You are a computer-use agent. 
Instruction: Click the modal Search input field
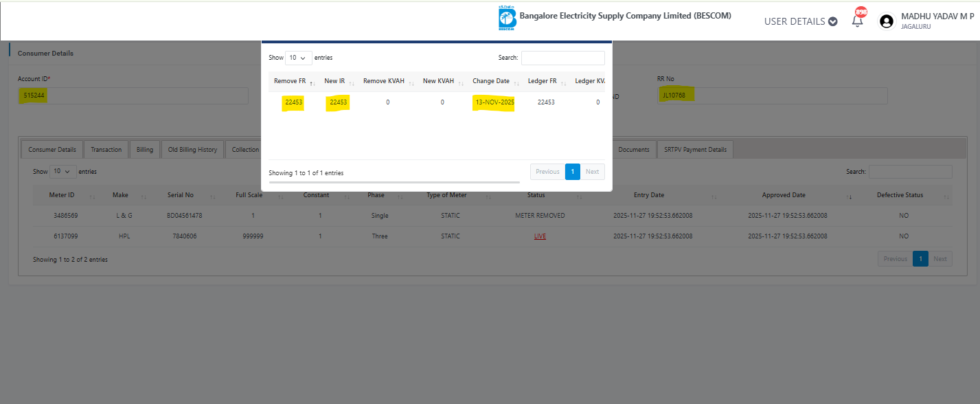click(x=562, y=58)
